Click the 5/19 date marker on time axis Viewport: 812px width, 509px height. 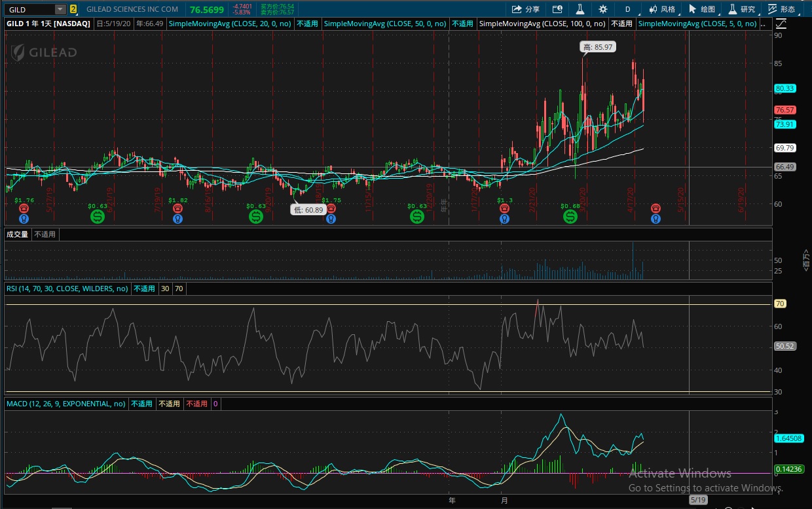point(698,500)
